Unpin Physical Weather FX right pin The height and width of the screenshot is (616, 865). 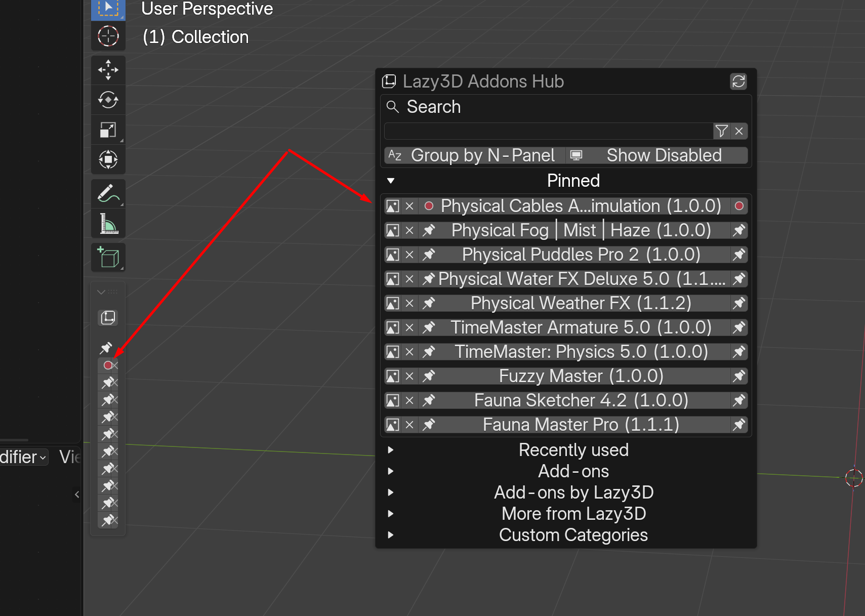[739, 303]
